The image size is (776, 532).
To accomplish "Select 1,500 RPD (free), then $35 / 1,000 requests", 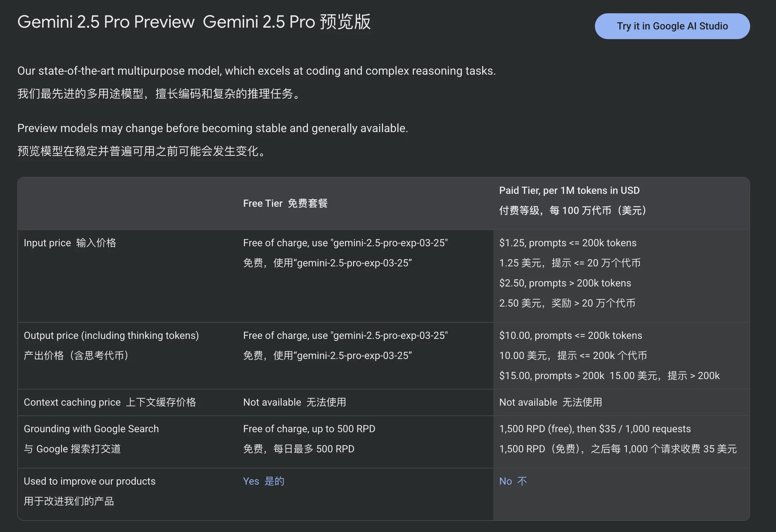I will click(x=595, y=429).
